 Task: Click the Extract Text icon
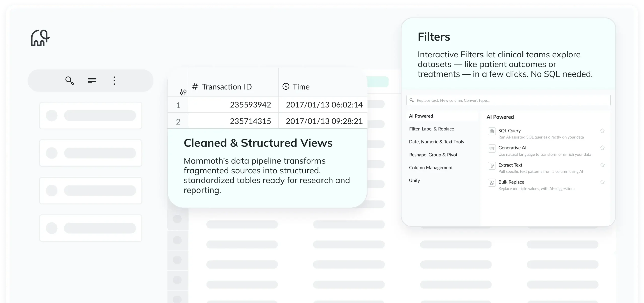[492, 165]
